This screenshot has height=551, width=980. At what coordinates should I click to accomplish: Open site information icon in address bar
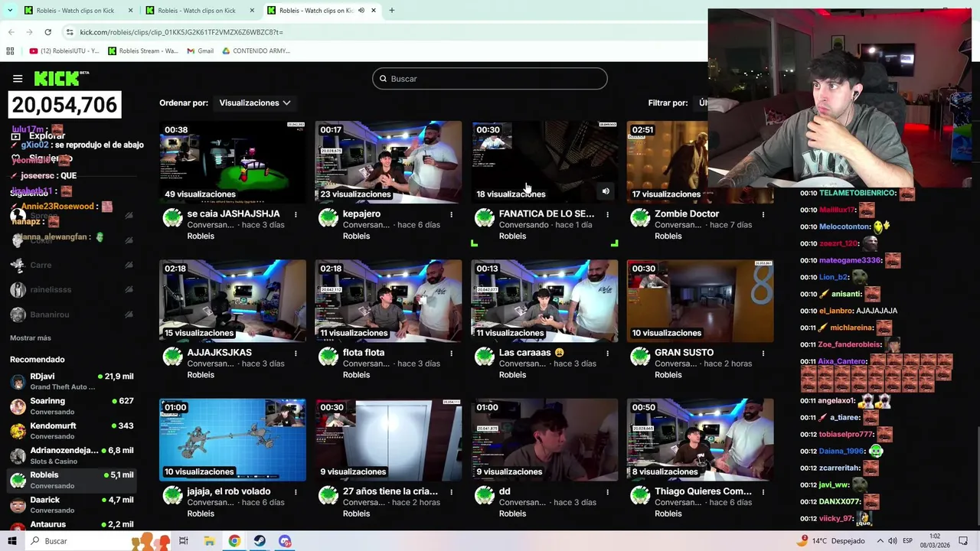point(70,32)
